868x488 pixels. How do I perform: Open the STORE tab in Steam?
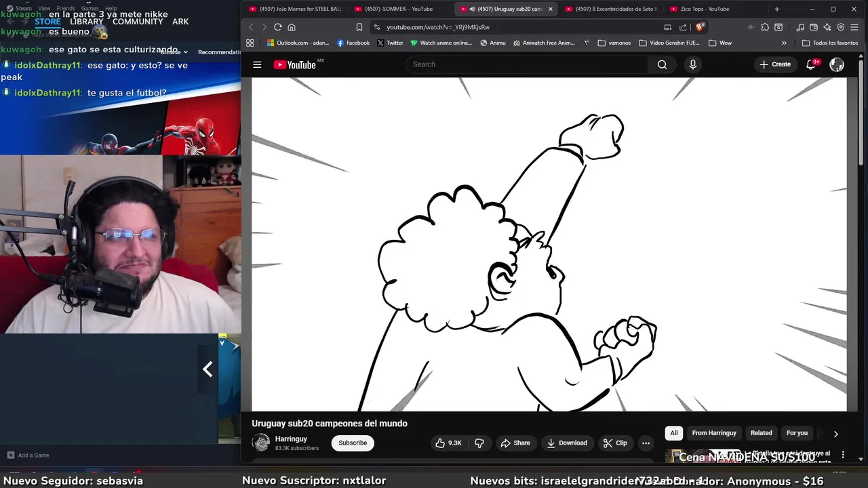[x=47, y=22]
